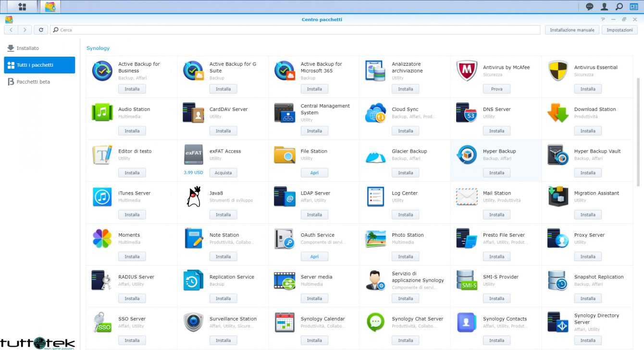Focus the Cerca search field
This screenshot has height=350, width=644.
point(295,30)
